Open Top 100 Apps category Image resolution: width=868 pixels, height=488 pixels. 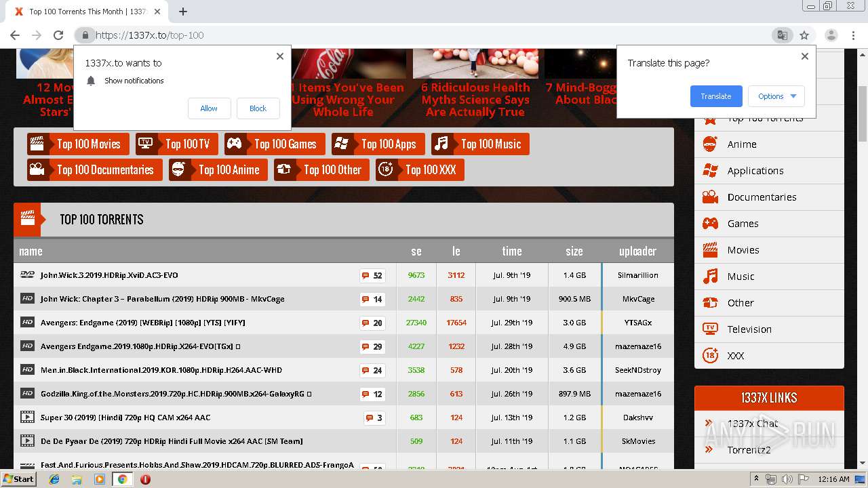point(378,144)
